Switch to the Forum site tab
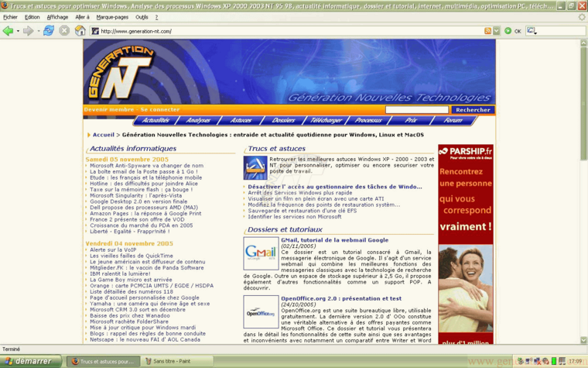588x368 pixels. pos(453,120)
